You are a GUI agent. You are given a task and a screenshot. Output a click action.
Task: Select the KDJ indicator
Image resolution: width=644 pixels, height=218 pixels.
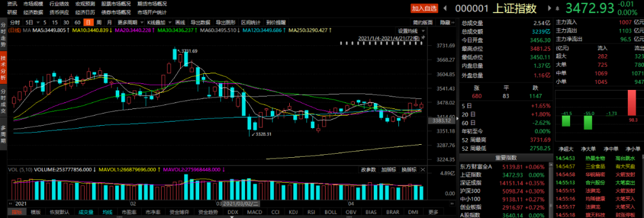pyautogui.click(x=293, y=212)
